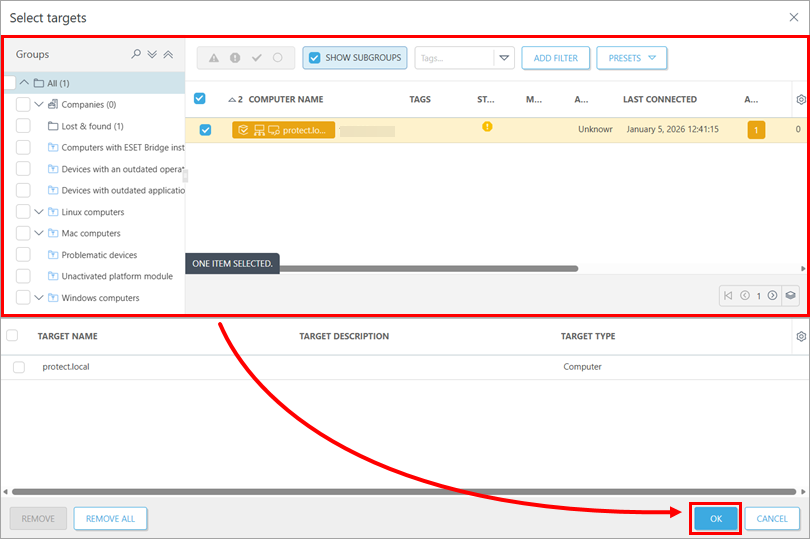The width and height of the screenshot is (810, 539).
Task: Open computer table settings gear icon
Action: tap(800, 99)
